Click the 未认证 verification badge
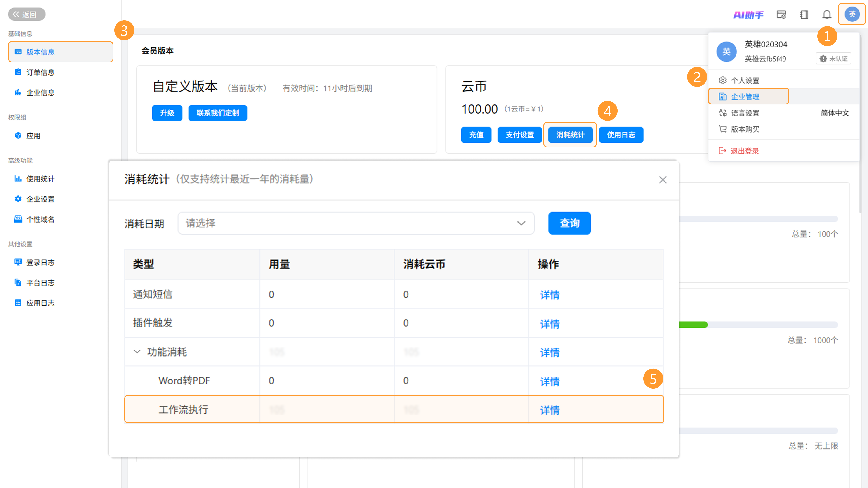The width and height of the screenshot is (868, 488). (x=833, y=59)
